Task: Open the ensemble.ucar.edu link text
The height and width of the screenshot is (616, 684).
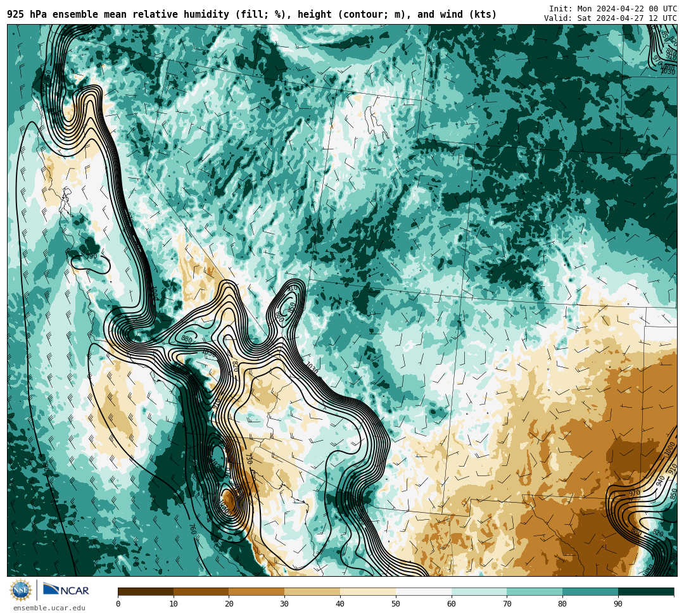Action: pos(49,608)
